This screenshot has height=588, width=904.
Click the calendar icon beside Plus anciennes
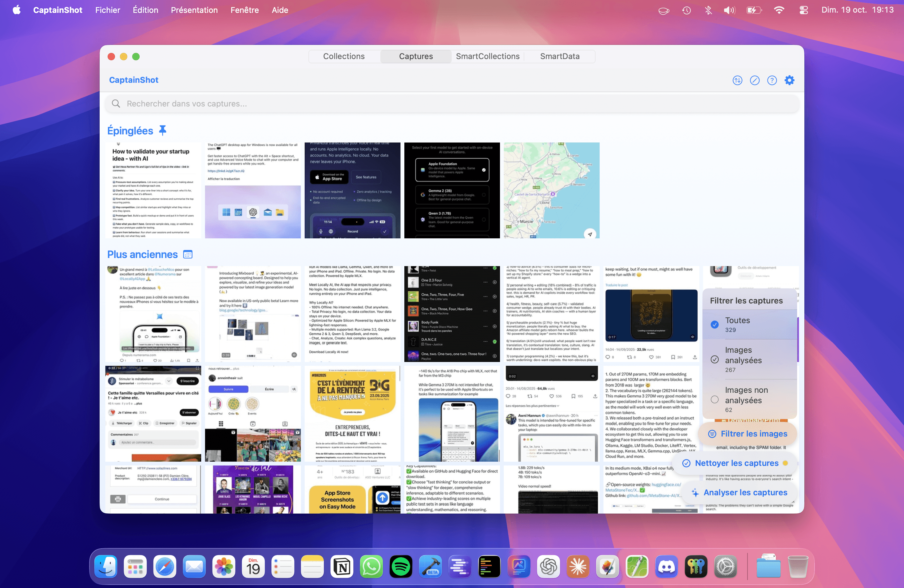188,255
